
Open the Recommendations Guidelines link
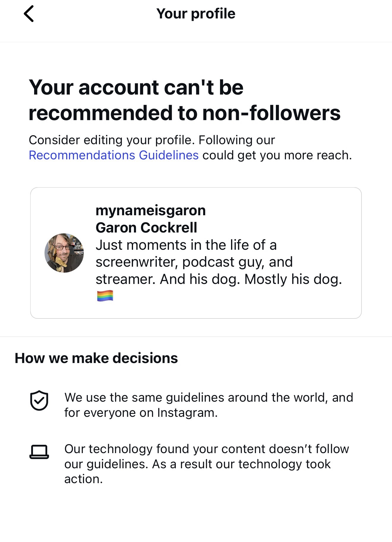(113, 155)
